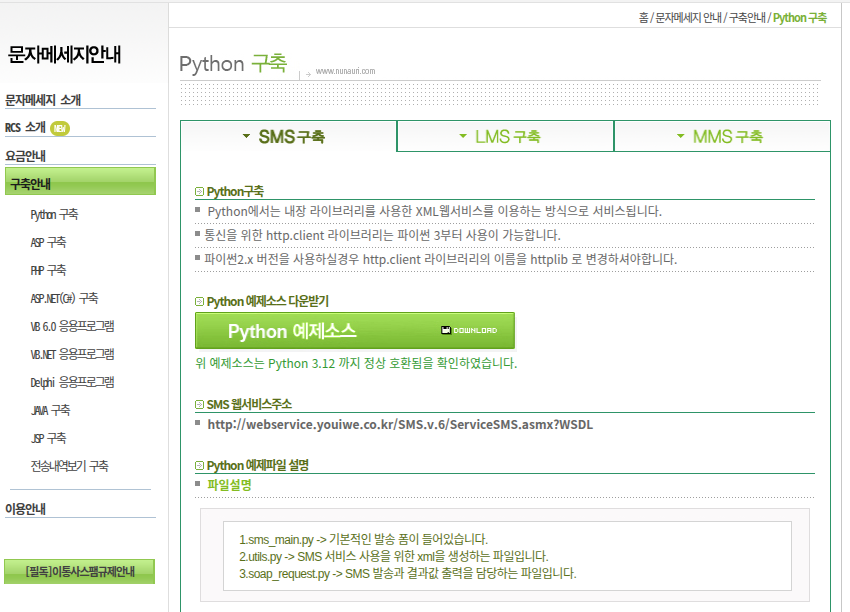850x612 pixels.
Task: Open RCS 소개 menu item
Action: point(25,128)
